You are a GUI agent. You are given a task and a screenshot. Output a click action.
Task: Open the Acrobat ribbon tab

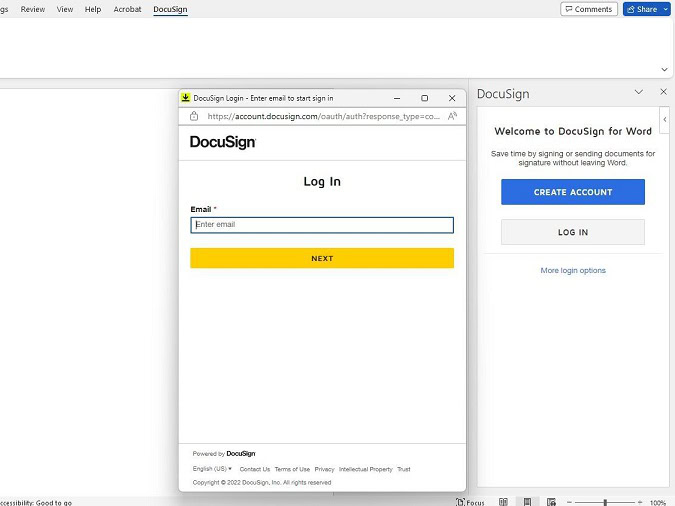127,9
